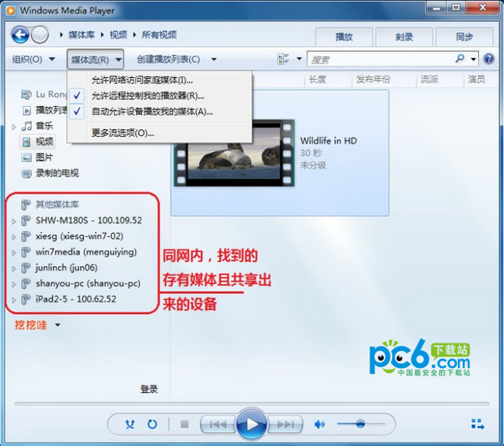Open the 组织(O) dropdown menu
The width and height of the screenshot is (504, 446).
[34, 59]
